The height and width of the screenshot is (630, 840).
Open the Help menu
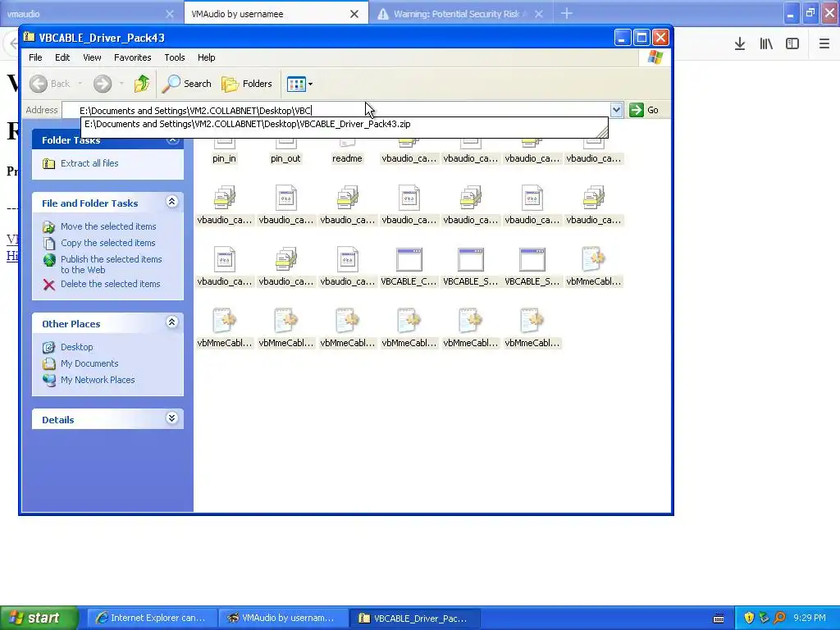(x=206, y=57)
